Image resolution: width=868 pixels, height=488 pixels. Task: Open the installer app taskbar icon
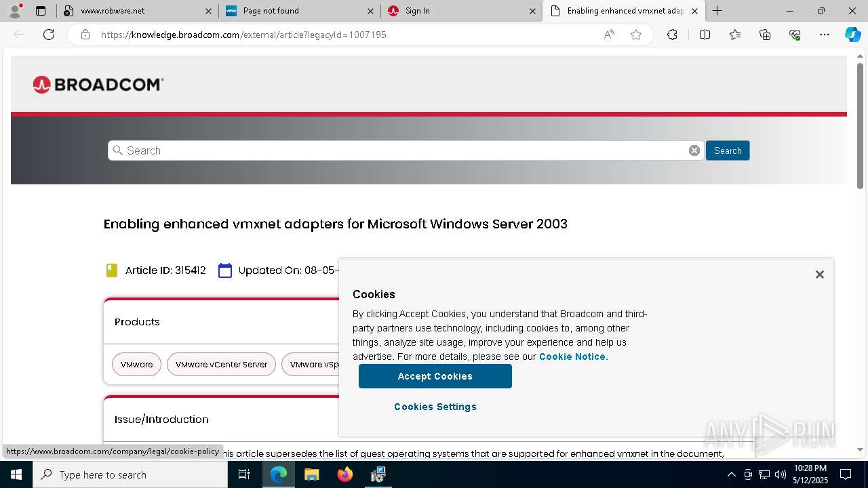coord(378,474)
